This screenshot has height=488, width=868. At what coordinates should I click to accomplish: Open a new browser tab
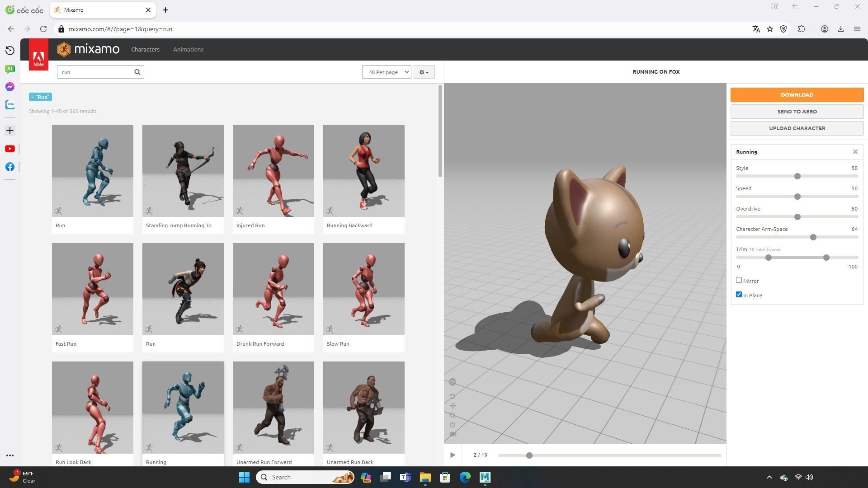pyautogui.click(x=165, y=10)
